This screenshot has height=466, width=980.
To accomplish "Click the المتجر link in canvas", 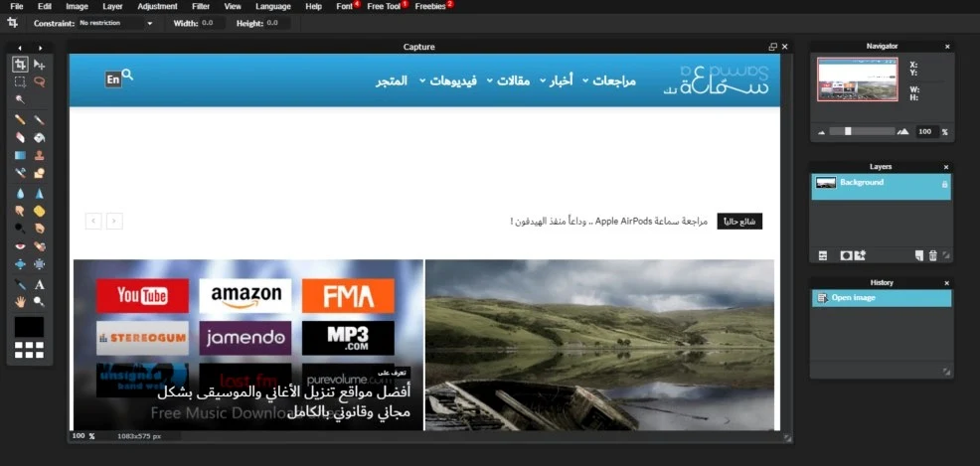I will [x=392, y=80].
